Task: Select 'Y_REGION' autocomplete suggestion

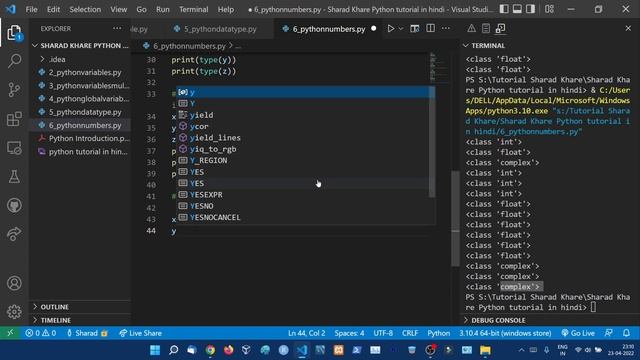Action: point(302,160)
